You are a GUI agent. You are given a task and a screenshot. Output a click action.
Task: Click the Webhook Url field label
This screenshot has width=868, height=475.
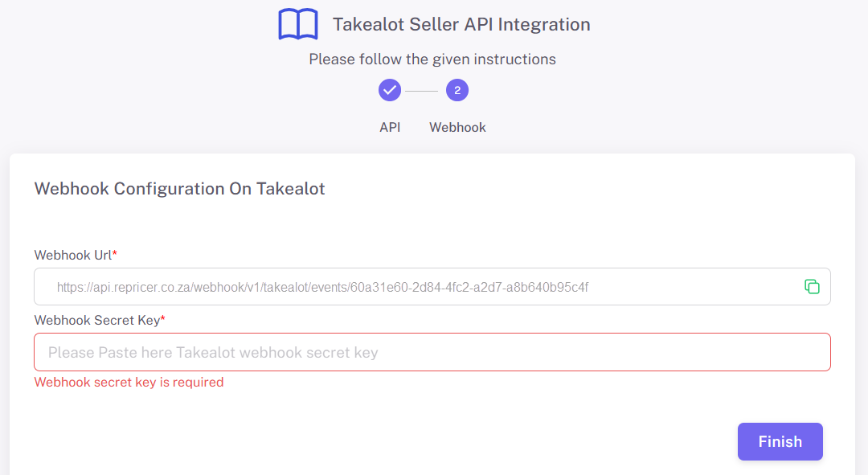tap(75, 255)
